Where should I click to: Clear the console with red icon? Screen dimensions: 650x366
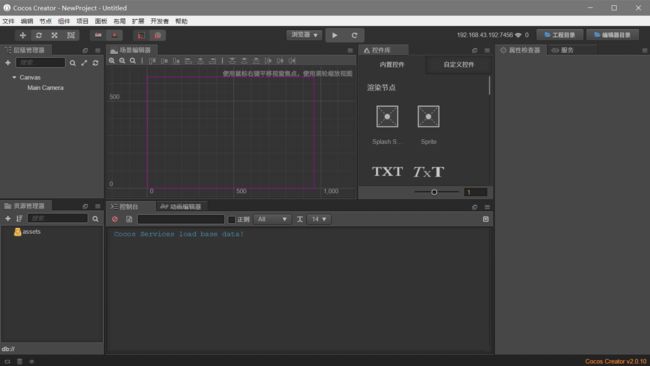[115, 219]
